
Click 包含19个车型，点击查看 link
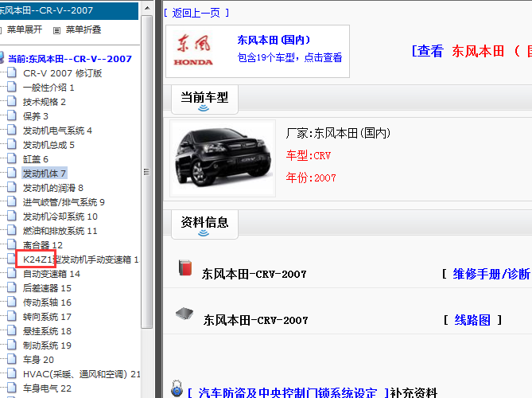click(289, 57)
